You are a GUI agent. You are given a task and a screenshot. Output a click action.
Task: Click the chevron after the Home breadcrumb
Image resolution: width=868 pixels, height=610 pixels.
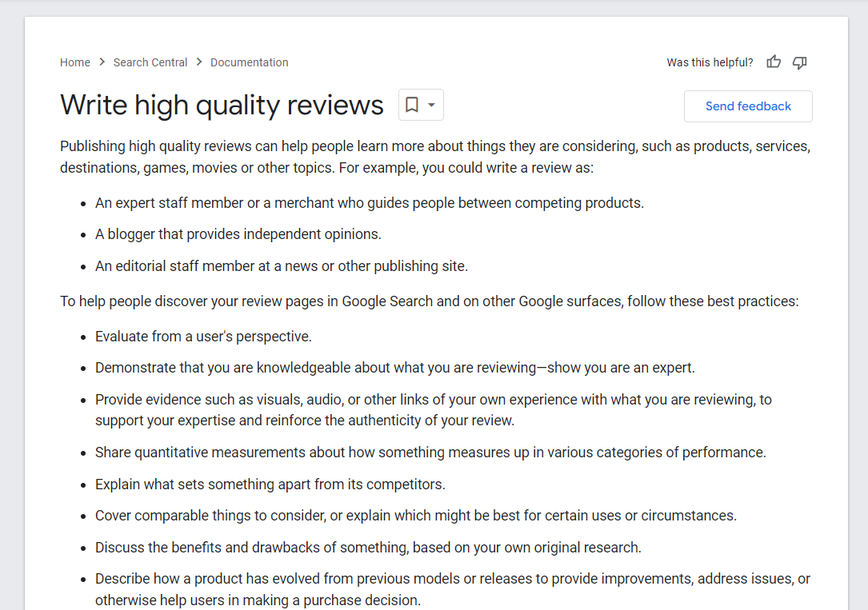click(101, 62)
